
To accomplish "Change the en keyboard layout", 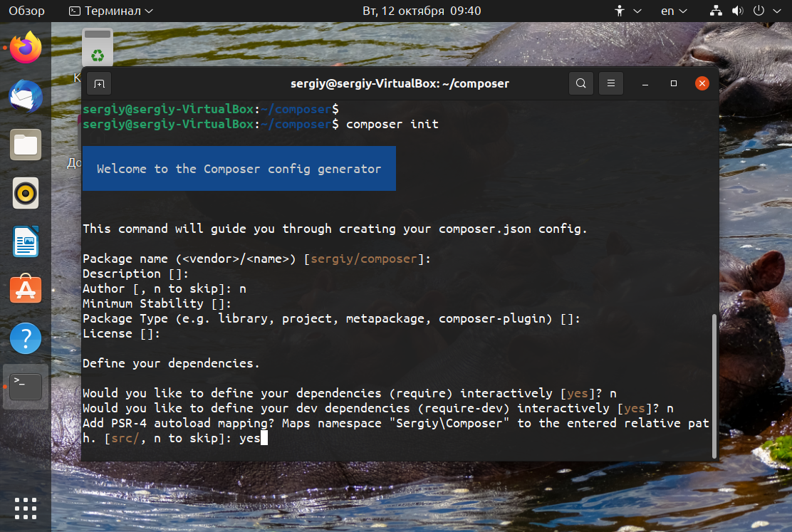I will point(674,11).
